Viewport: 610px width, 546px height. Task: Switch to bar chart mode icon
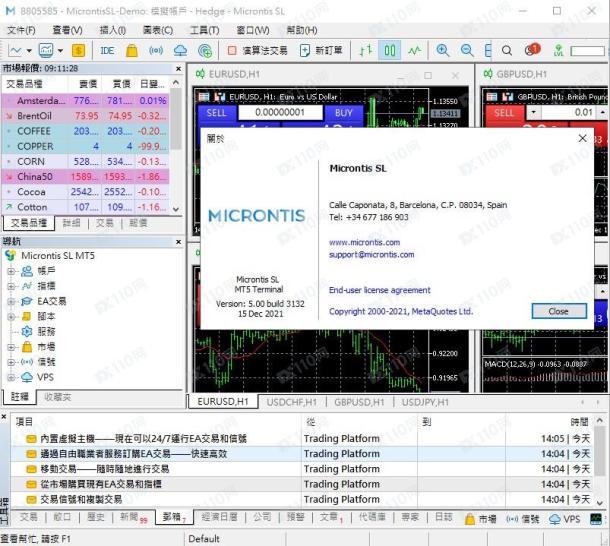click(x=365, y=51)
